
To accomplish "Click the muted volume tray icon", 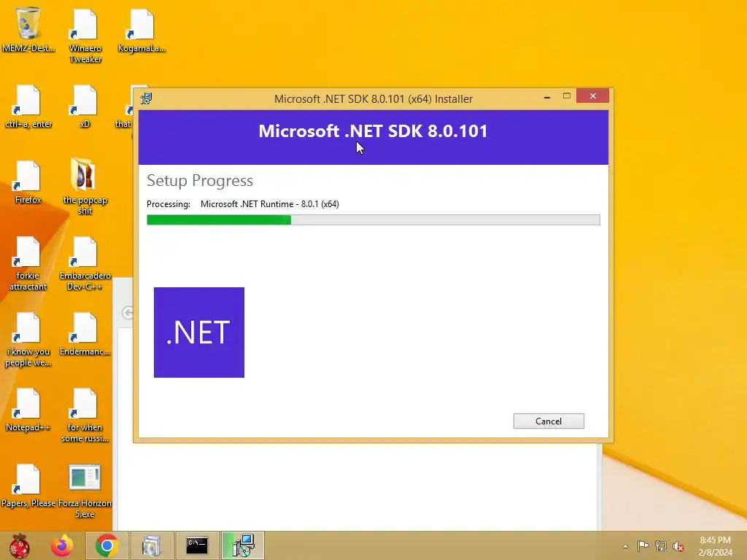I will pos(678,546).
